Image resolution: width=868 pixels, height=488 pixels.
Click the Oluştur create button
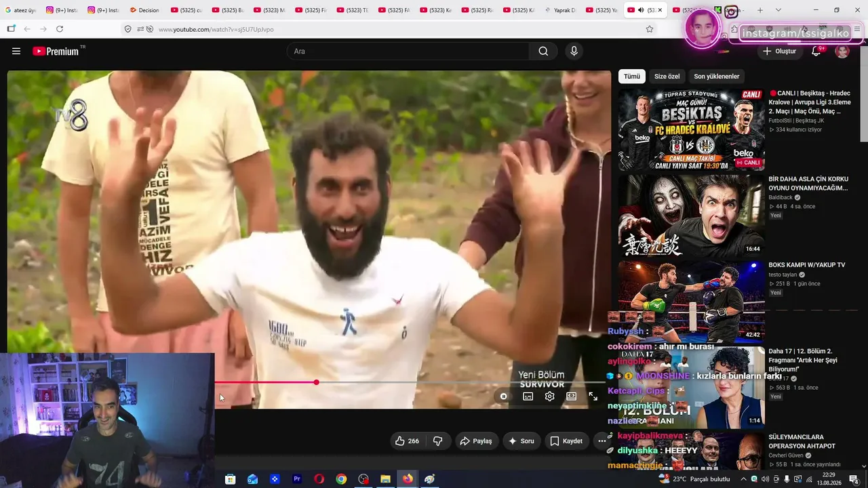click(x=780, y=52)
